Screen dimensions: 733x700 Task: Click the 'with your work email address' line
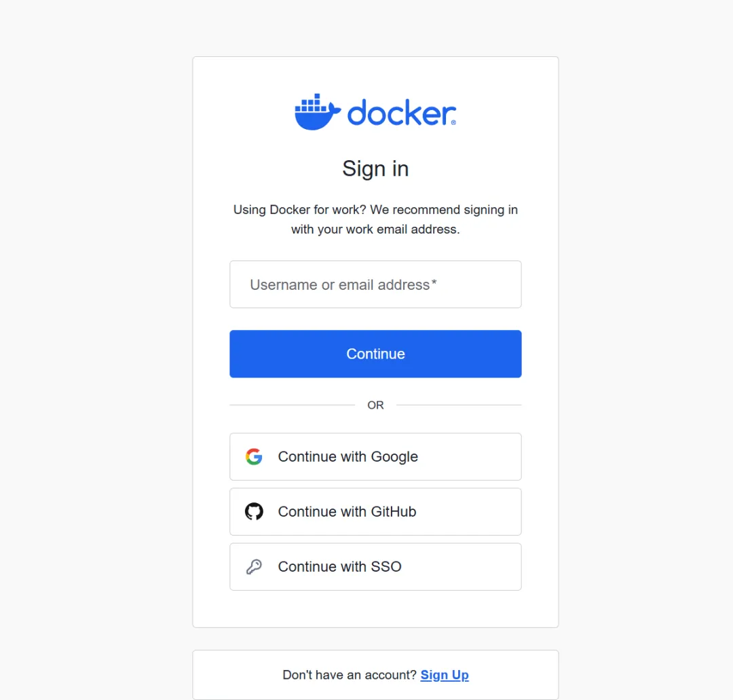[375, 229]
